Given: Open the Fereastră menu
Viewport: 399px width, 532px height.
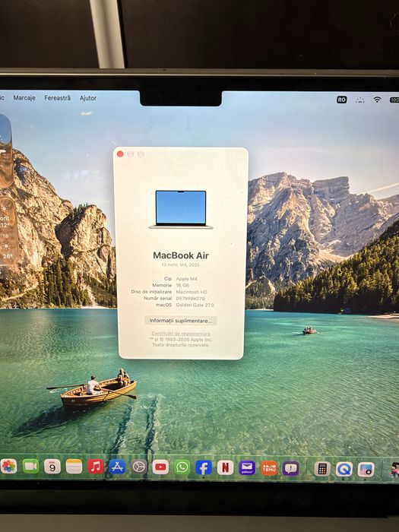Looking at the screenshot, I should [58, 98].
